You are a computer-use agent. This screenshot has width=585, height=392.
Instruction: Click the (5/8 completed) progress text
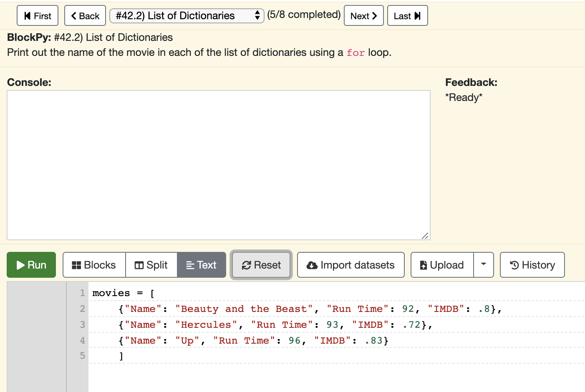pyautogui.click(x=304, y=15)
